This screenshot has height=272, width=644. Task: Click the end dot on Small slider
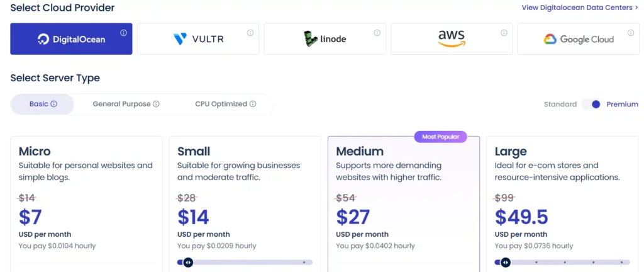[x=304, y=262]
